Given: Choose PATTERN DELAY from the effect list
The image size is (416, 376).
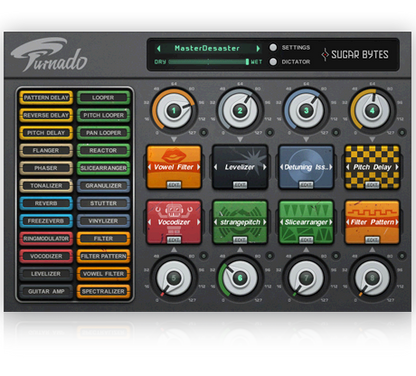Looking at the screenshot, I should pos(46,98).
